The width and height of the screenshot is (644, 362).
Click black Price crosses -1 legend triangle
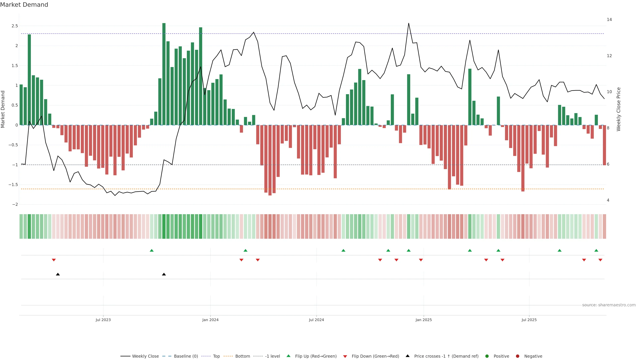pyautogui.click(x=408, y=356)
